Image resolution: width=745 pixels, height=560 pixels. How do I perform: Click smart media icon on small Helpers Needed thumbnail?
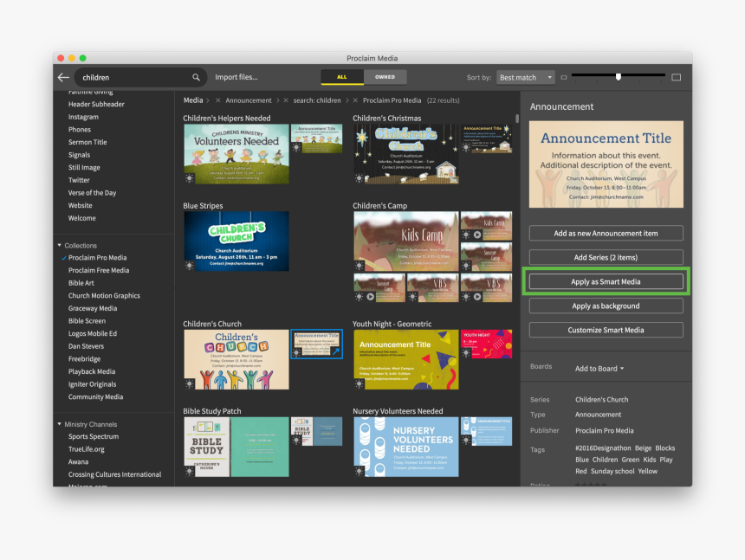click(296, 147)
